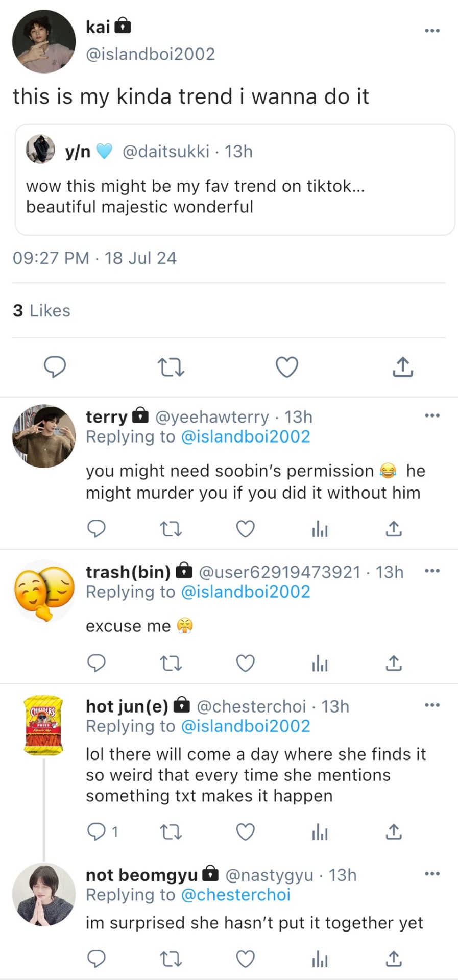The width and height of the screenshot is (458, 980).
Task: Open kai's profile picture
Action: click(44, 41)
